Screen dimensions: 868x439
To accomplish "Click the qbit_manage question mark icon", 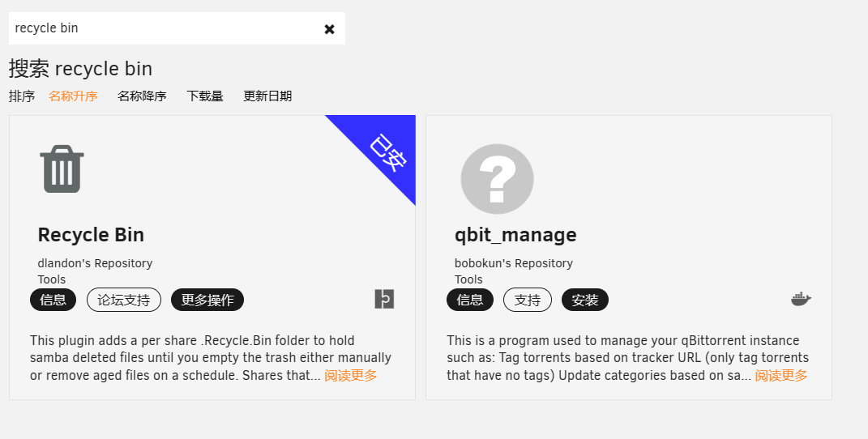I will click(x=497, y=179).
